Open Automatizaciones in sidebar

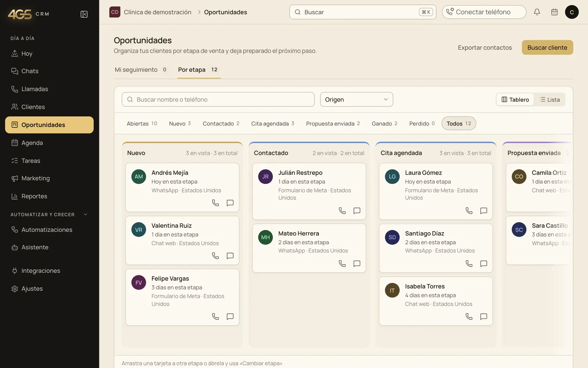[49, 230]
